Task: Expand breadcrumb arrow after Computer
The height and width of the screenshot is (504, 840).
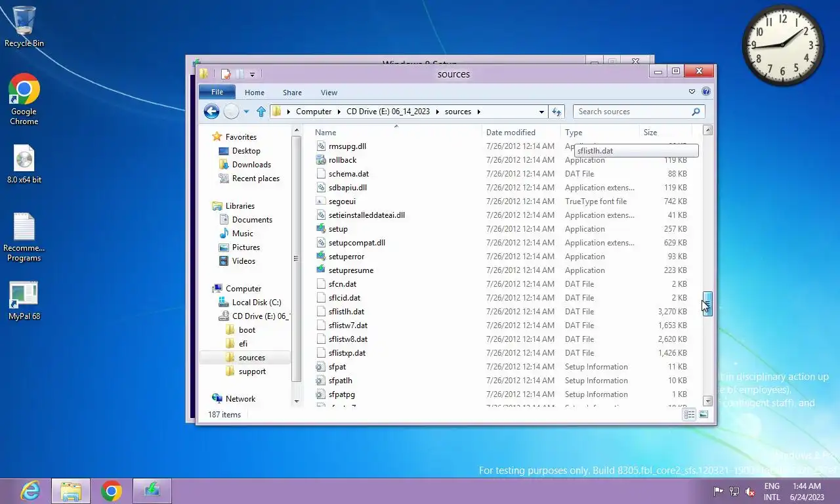Action: click(339, 112)
